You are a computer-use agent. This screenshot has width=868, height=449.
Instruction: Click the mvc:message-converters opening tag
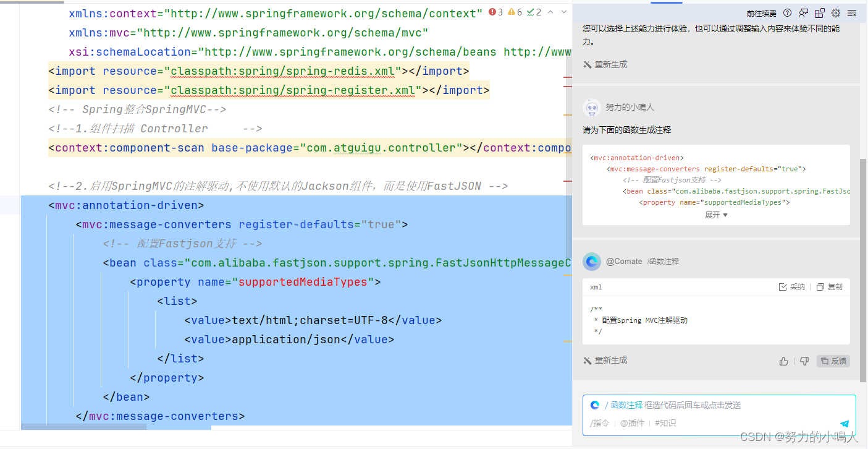tap(242, 224)
